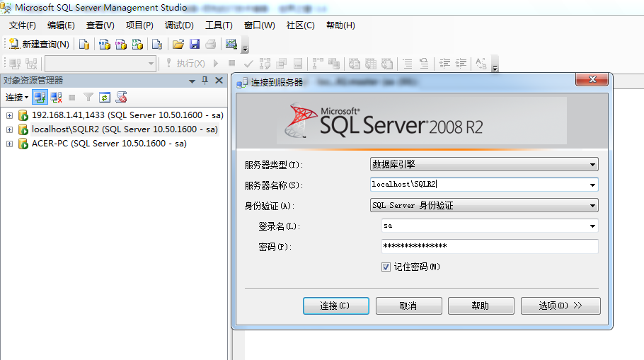This screenshot has height=360, width=644.
Task: Open Object Explorer window position dropdown arrow
Action: coord(192,81)
